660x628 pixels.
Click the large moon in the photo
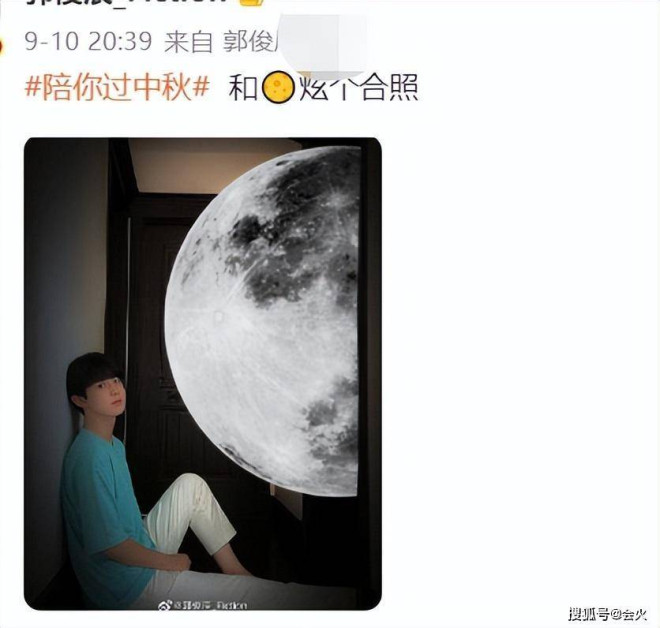(x=263, y=321)
